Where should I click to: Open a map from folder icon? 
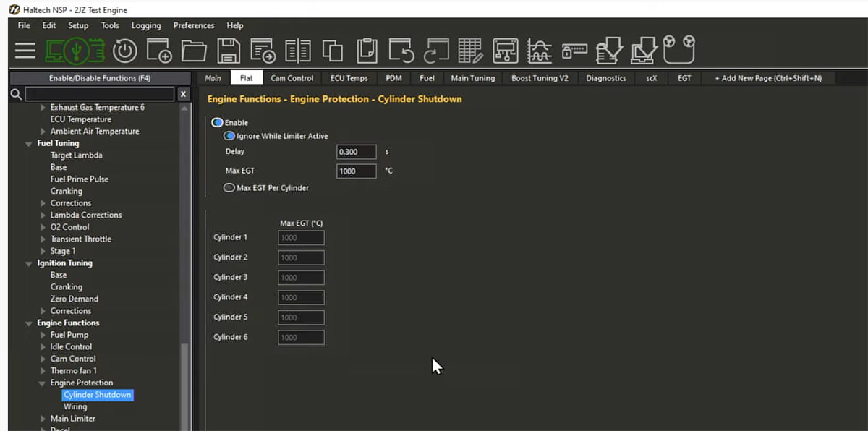pyautogui.click(x=194, y=51)
